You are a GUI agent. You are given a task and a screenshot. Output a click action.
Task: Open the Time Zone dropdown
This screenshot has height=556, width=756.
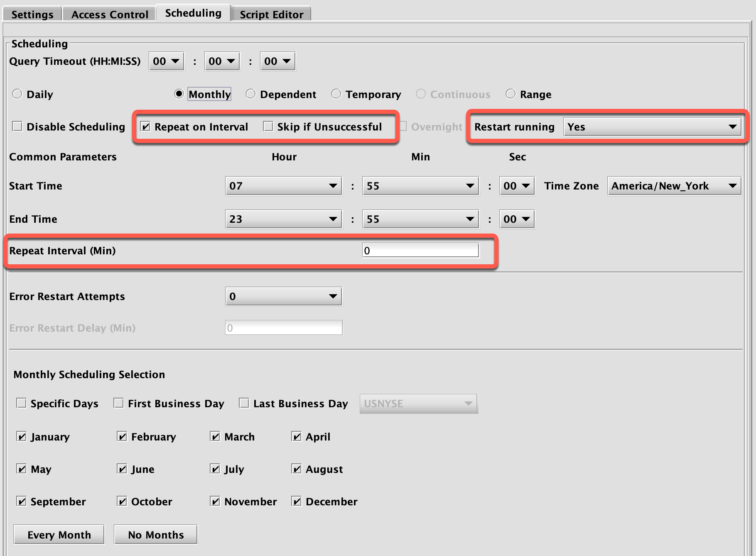[674, 186]
